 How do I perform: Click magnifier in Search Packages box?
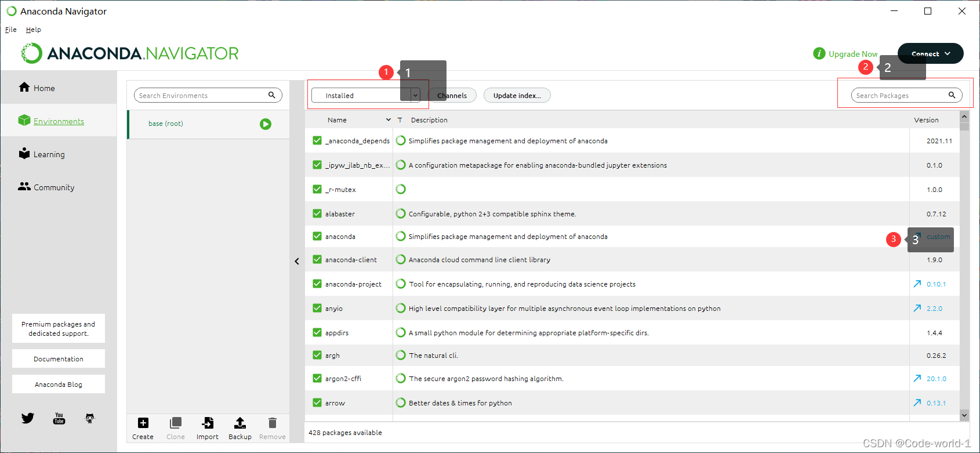pyautogui.click(x=952, y=95)
